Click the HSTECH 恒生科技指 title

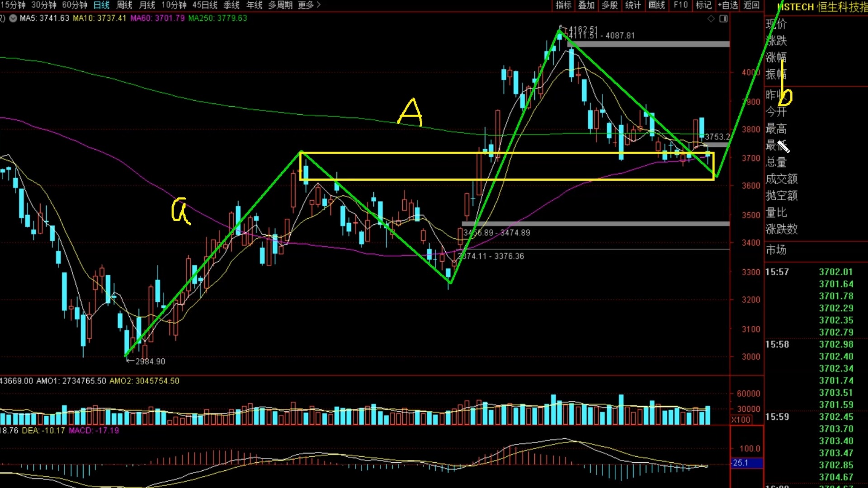(822, 7)
